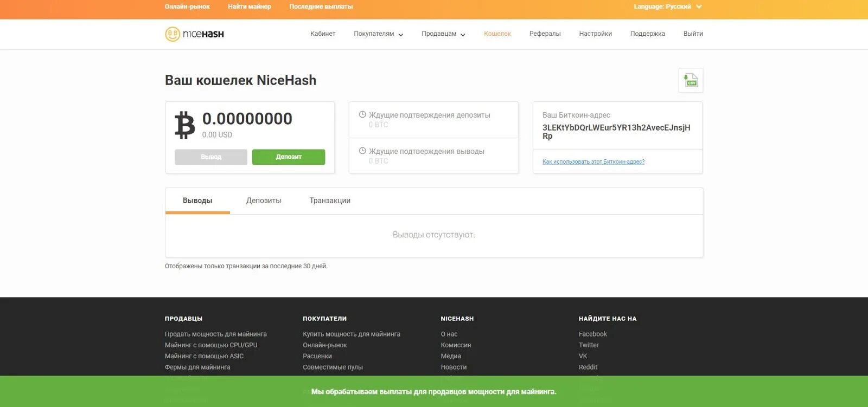This screenshot has width=868, height=407.
Task: Click the clock icon beside pending deposits
Action: [x=362, y=115]
